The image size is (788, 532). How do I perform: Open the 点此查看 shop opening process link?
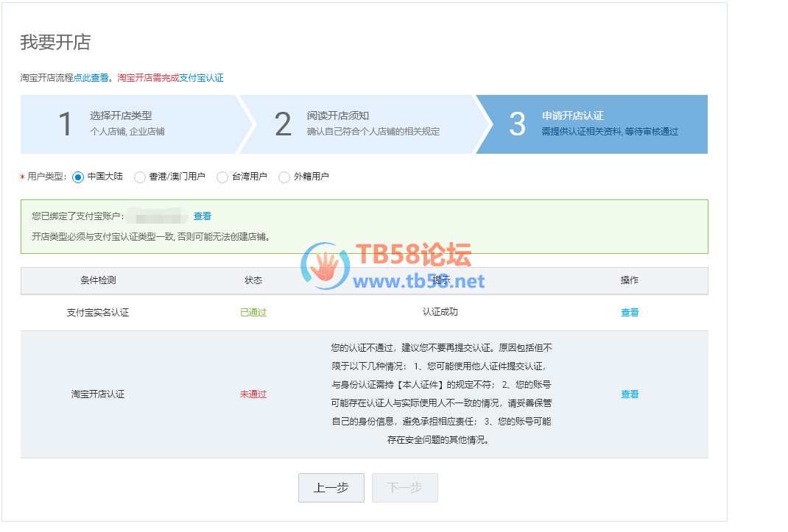(91, 78)
